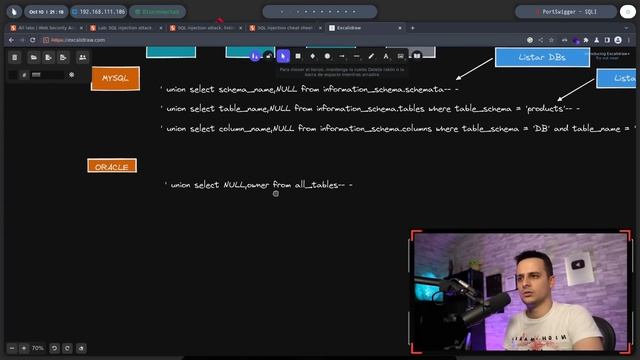Click the trash reset canvas icon
Screen dimensions: 640x360
[15, 58]
